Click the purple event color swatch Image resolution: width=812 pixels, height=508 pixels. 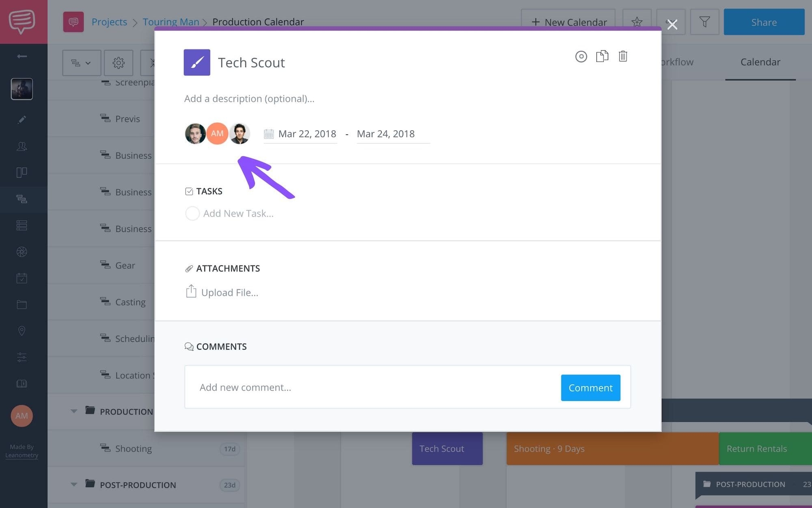click(x=197, y=63)
